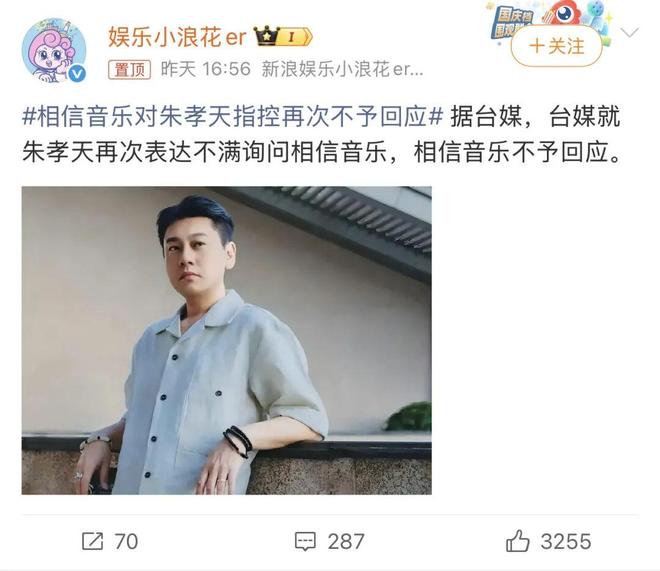The width and height of the screenshot is (660, 571).
Task: Tap the crown membership icon
Action: click(266, 36)
